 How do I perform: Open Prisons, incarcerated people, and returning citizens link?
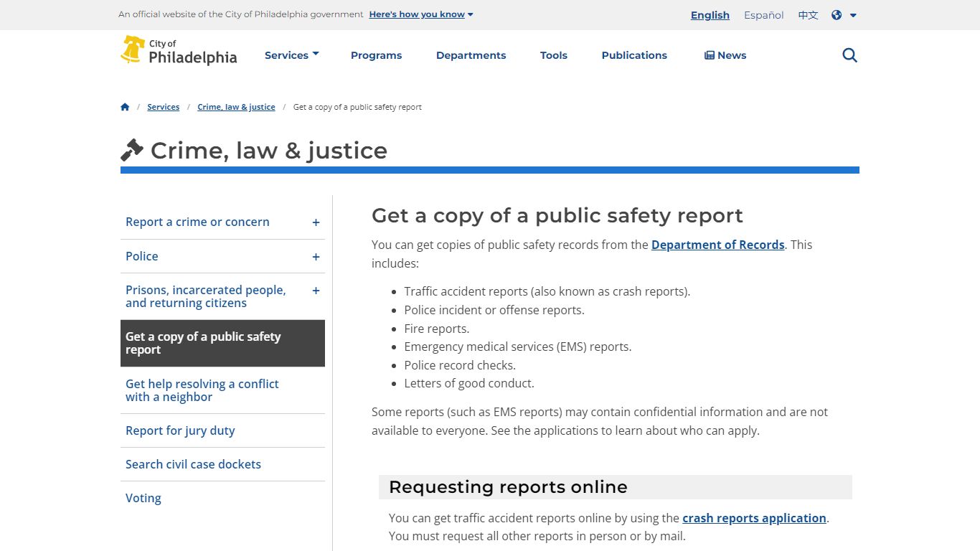coord(206,296)
